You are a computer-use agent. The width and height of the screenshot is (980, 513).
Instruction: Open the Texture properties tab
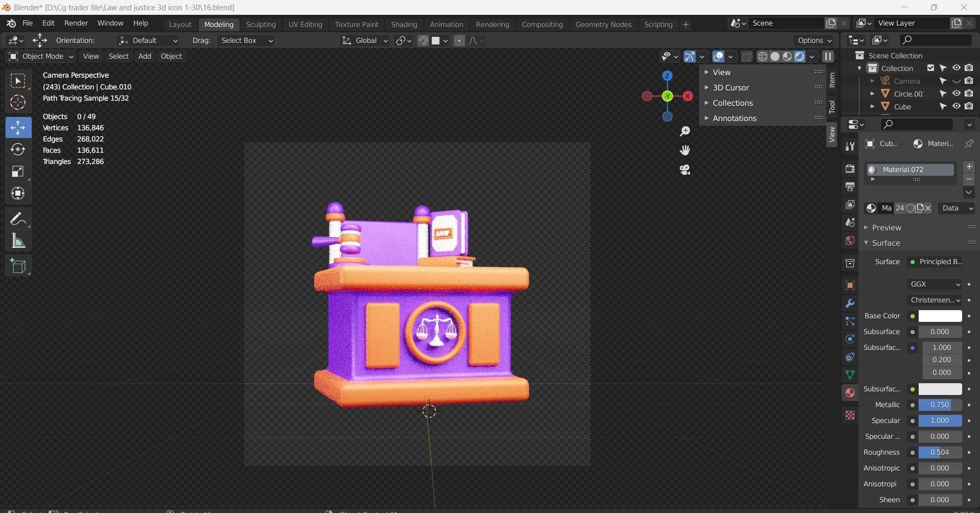pos(850,415)
